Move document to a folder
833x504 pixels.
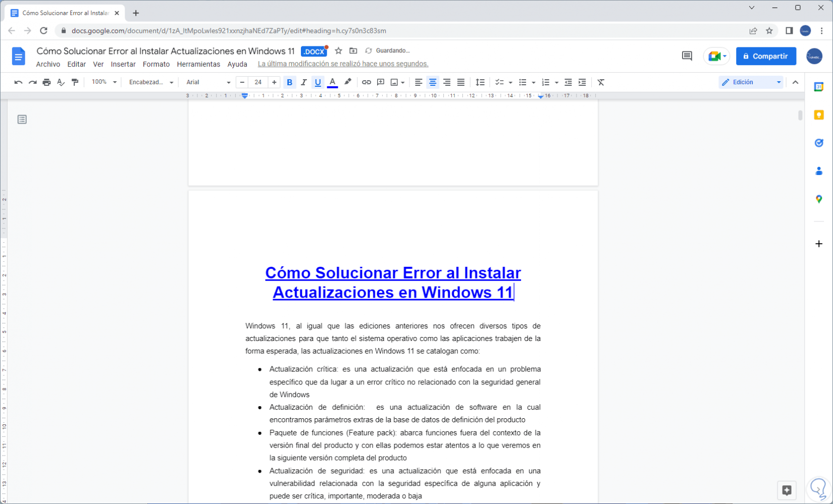(353, 50)
